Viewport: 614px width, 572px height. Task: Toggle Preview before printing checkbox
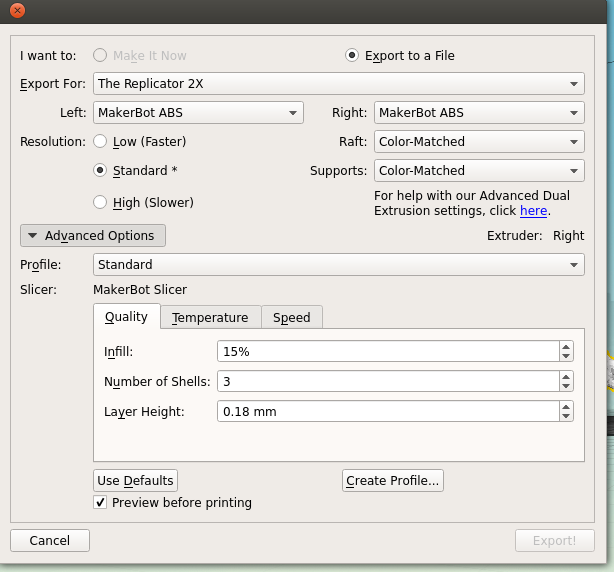[x=100, y=502]
